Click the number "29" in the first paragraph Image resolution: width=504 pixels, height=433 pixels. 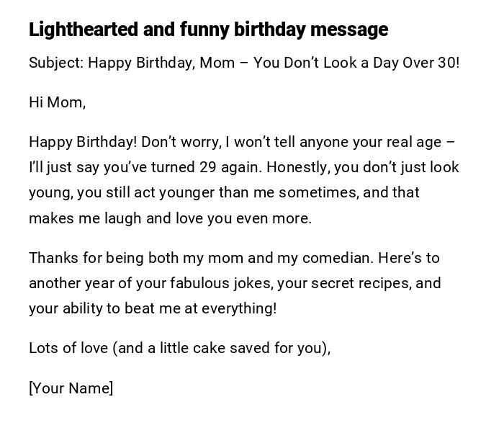(207, 167)
